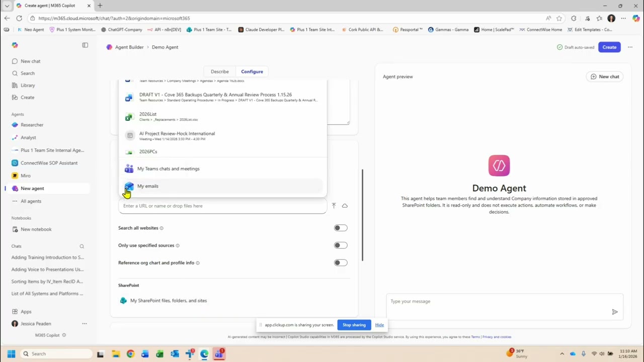
Task: Click info icon beside Search all websites
Action: [162, 228]
